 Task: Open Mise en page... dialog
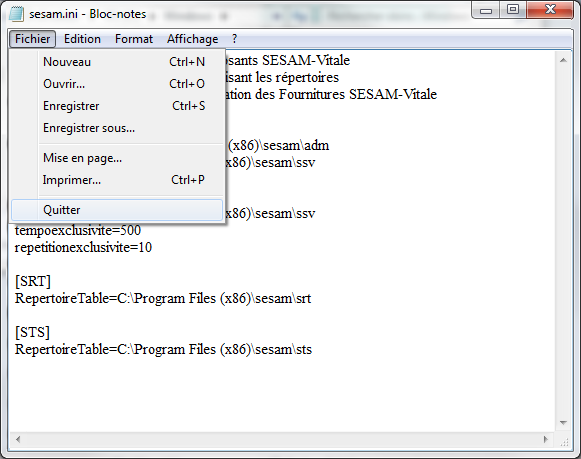[x=117, y=158]
